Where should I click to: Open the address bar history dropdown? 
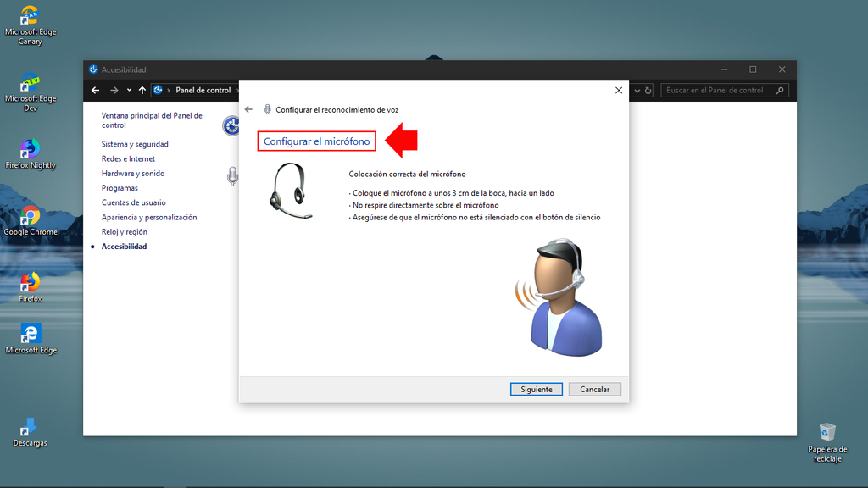pyautogui.click(x=637, y=90)
